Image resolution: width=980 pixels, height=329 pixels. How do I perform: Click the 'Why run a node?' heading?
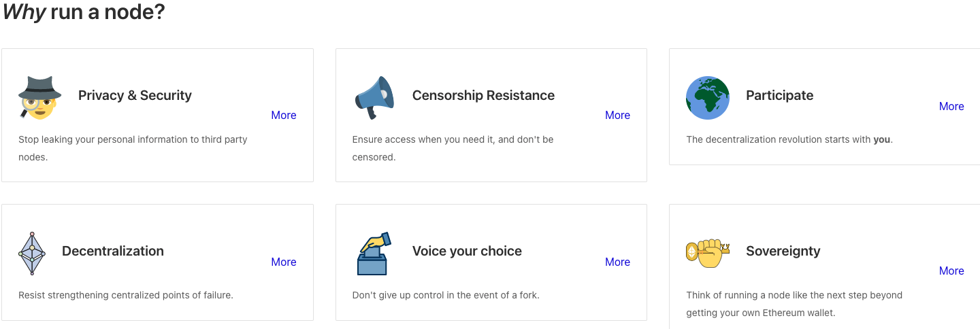point(84,12)
